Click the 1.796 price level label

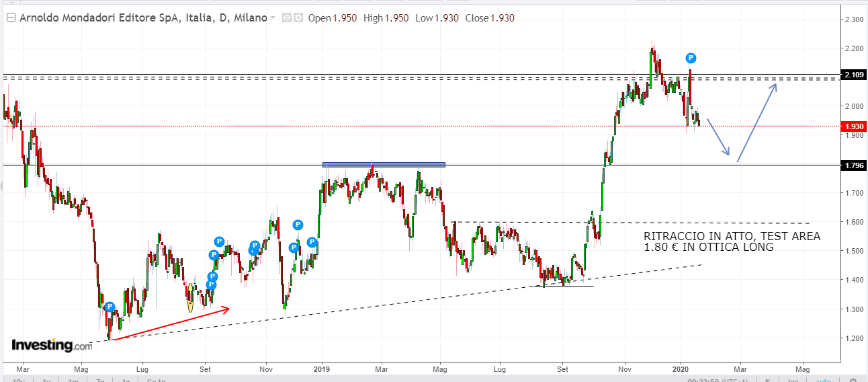tap(853, 165)
